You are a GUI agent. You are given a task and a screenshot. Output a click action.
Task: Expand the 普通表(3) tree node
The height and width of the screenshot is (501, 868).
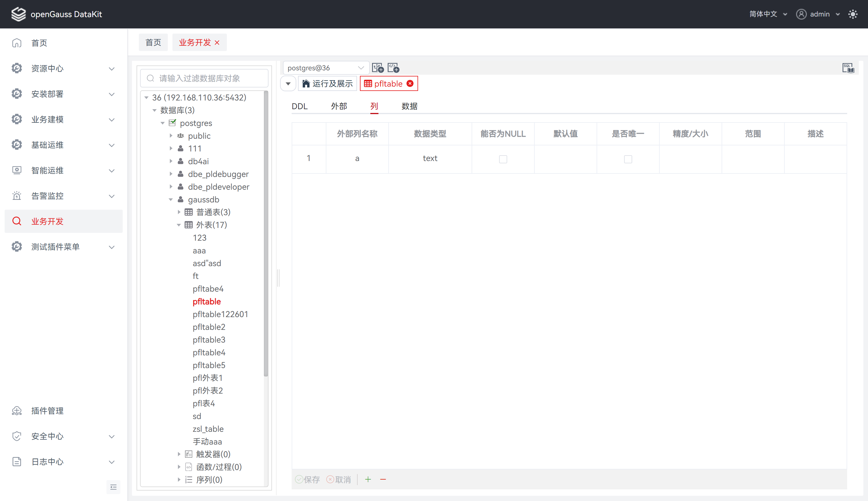click(179, 212)
